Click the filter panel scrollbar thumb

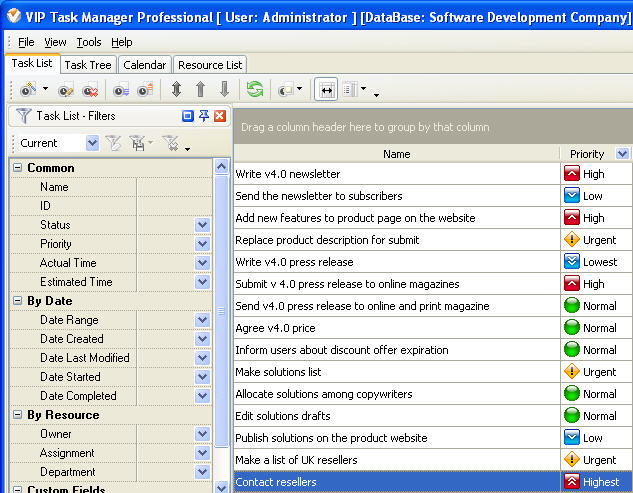(221, 311)
